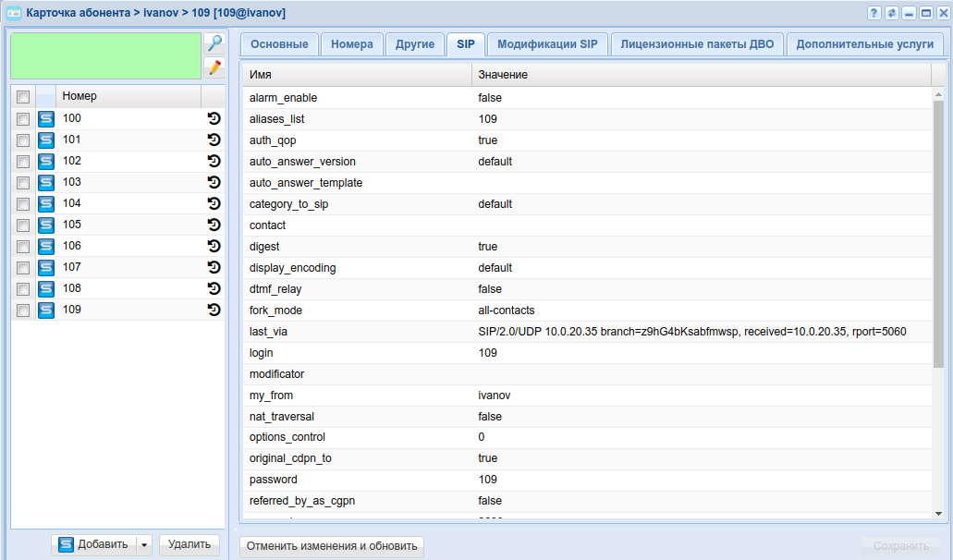Click the scrollbar down arrow
The image size is (953, 560).
(x=938, y=514)
